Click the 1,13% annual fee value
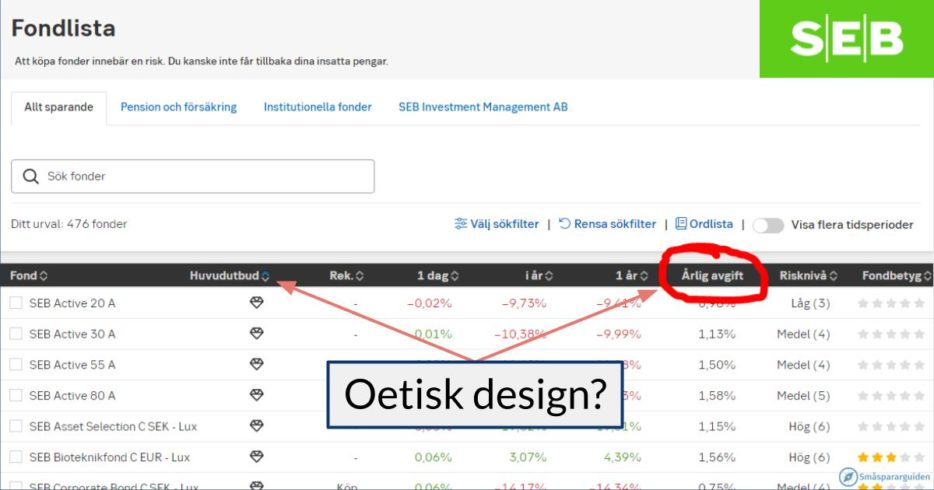Viewport: 934px width, 490px height. [717, 334]
